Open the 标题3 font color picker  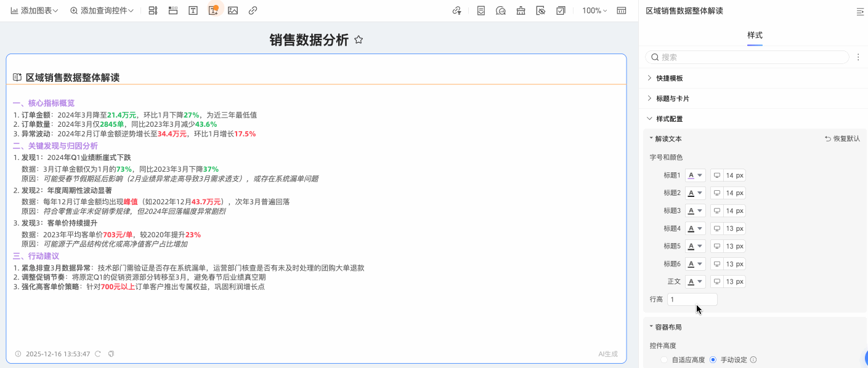click(x=696, y=211)
